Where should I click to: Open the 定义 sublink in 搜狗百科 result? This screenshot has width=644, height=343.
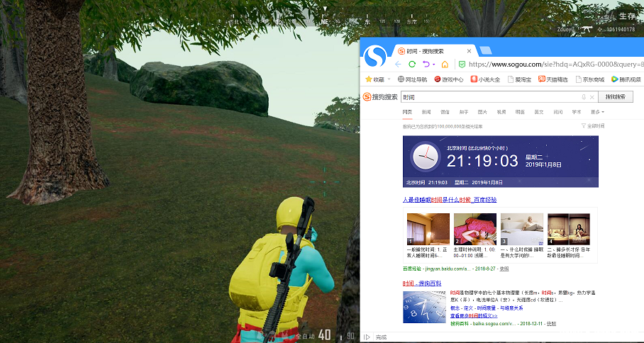pos(468,308)
